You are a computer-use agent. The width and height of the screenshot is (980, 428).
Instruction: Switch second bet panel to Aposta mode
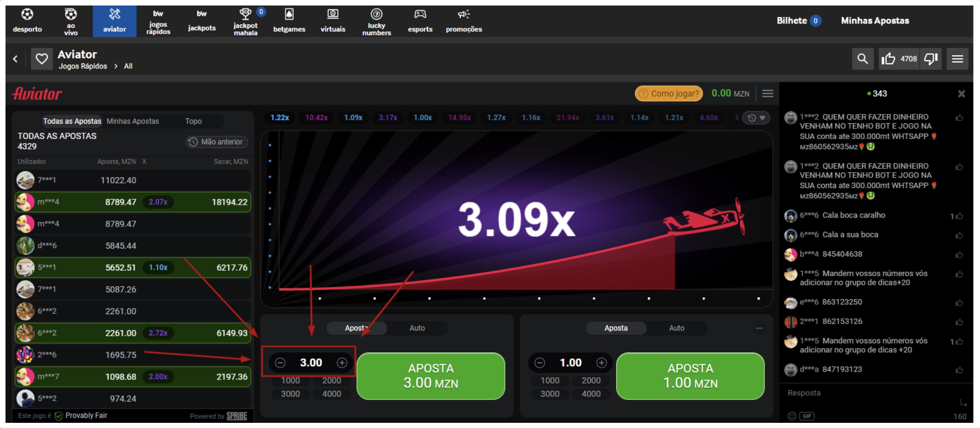pos(616,328)
